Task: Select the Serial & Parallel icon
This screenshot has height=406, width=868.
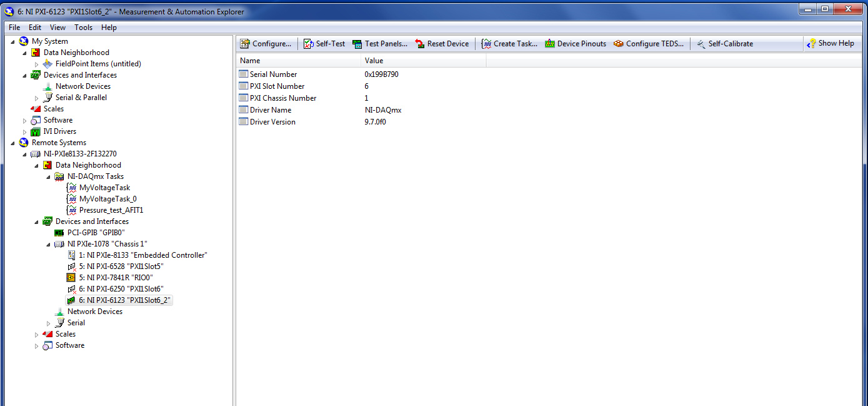Action: (47, 98)
